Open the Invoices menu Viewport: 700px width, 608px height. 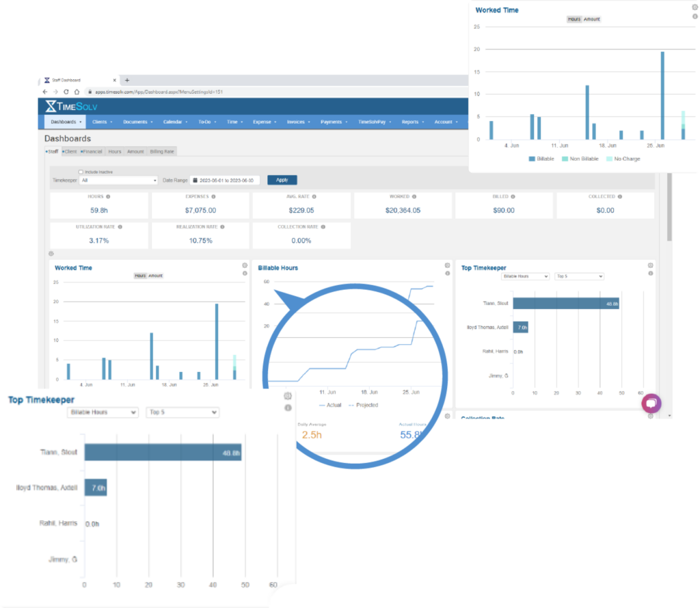pyautogui.click(x=298, y=122)
